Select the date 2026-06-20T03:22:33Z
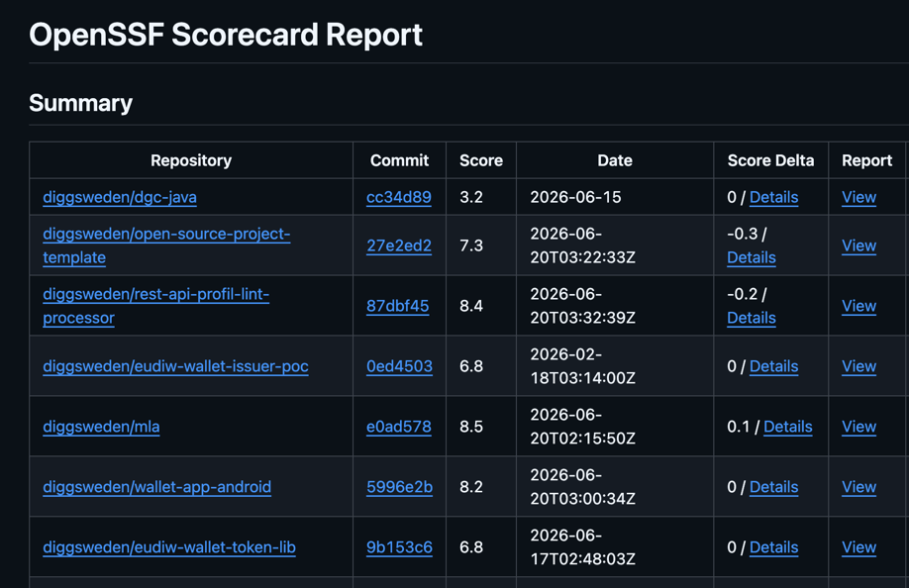909x588 pixels. [582, 245]
